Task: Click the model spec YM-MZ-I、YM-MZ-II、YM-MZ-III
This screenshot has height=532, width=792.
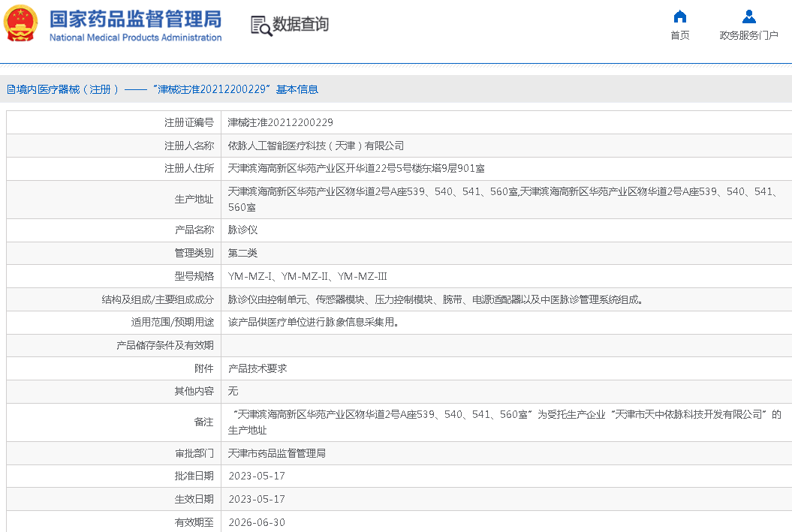Action: tap(308, 276)
